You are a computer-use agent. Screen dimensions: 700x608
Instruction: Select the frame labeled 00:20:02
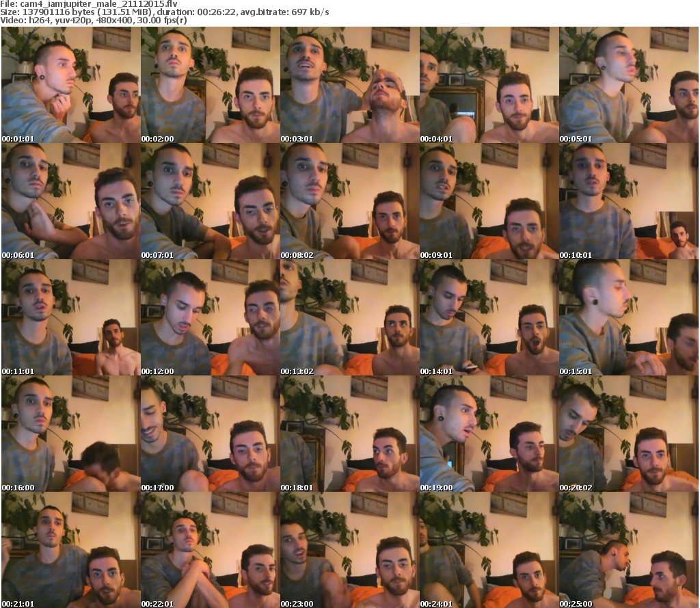pos(628,434)
